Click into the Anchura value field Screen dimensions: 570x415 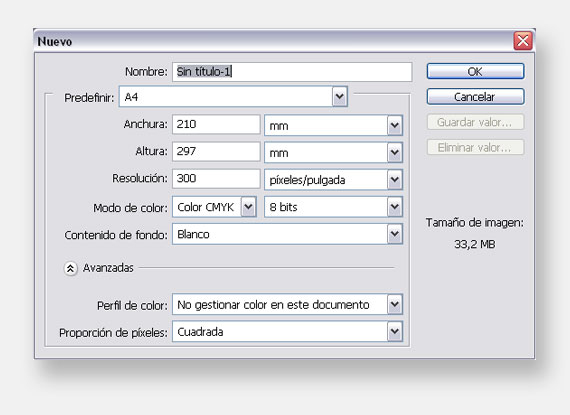point(216,124)
